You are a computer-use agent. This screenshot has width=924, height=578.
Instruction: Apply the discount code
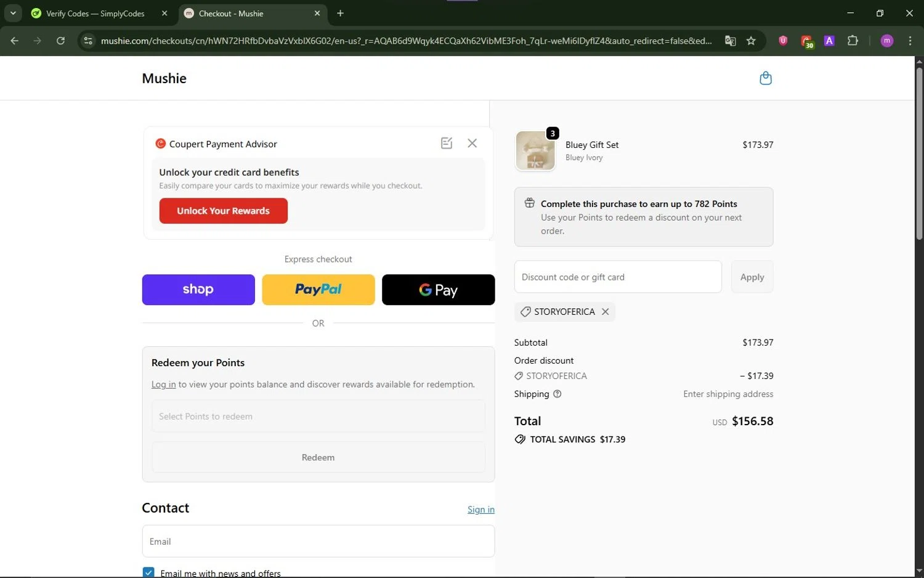[752, 277]
